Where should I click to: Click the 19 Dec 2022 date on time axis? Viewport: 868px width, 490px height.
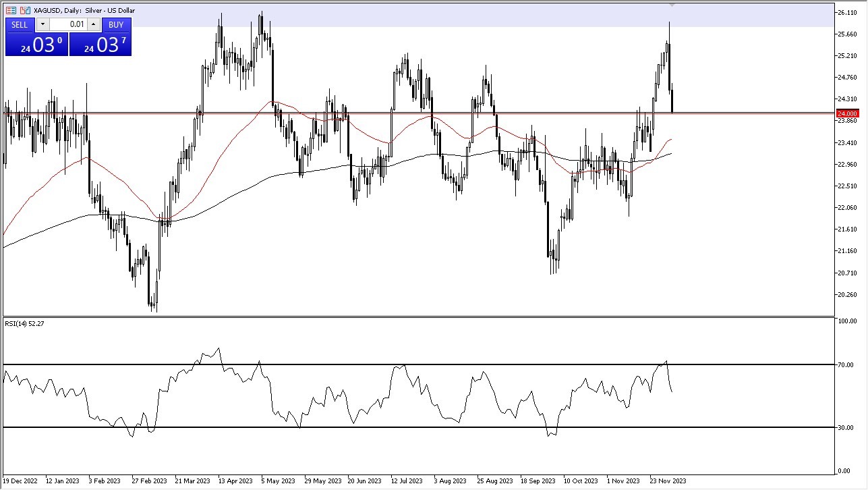point(22,481)
